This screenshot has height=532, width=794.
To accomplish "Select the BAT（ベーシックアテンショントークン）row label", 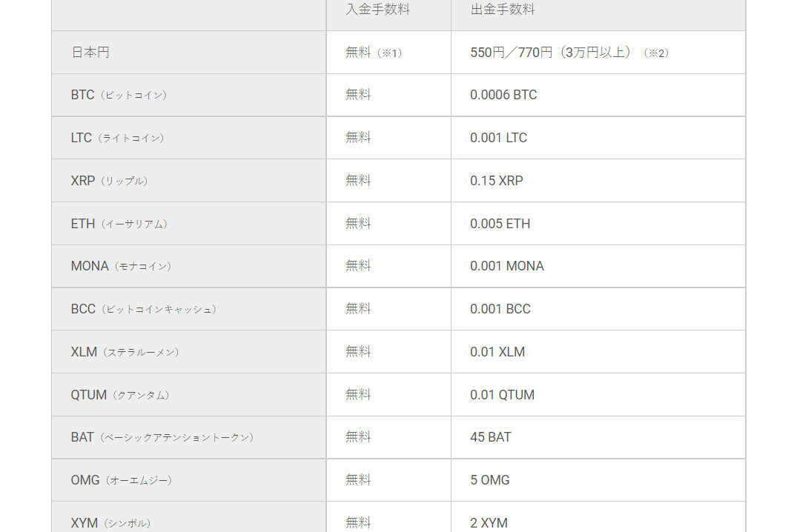I will [162, 437].
